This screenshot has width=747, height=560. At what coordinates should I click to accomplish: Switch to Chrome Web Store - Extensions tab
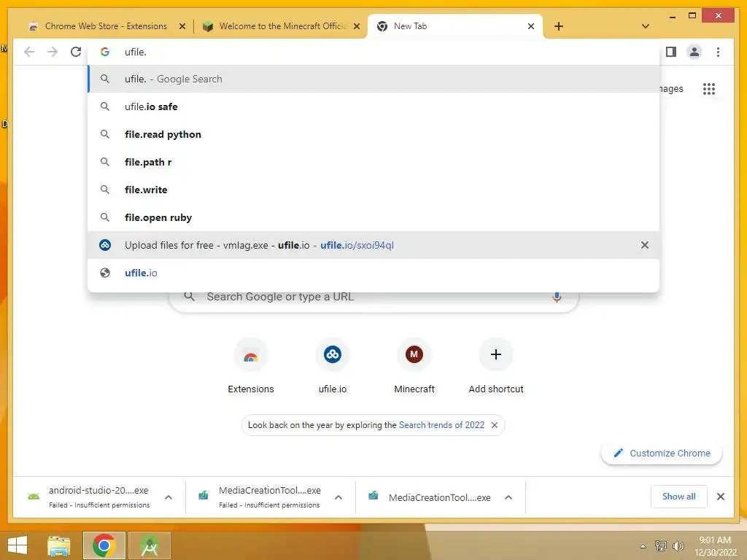(x=105, y=26)
